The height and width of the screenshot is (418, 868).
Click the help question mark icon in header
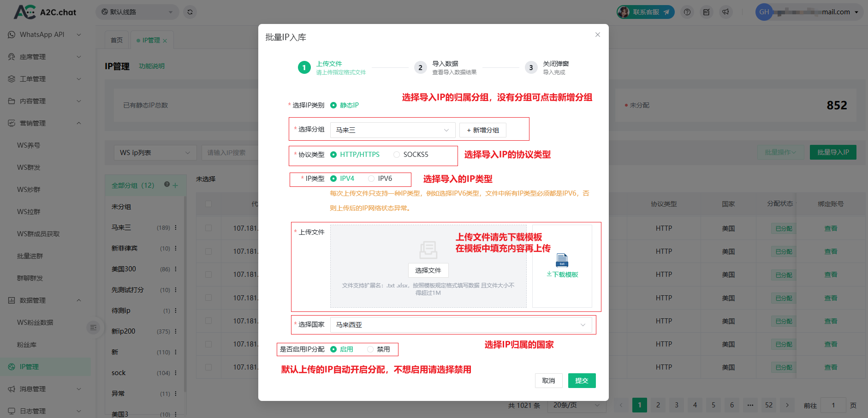pyautogui.click(x=687, y=12)
